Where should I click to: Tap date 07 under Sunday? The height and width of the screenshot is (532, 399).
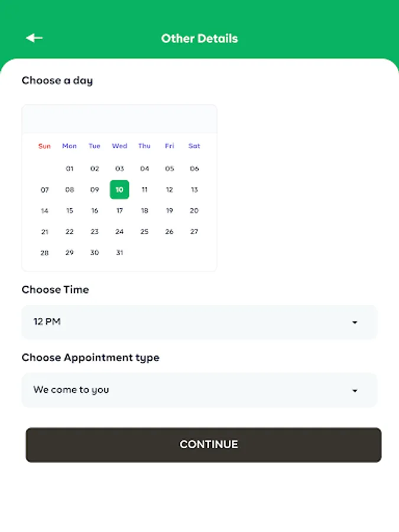click(44, 190)
